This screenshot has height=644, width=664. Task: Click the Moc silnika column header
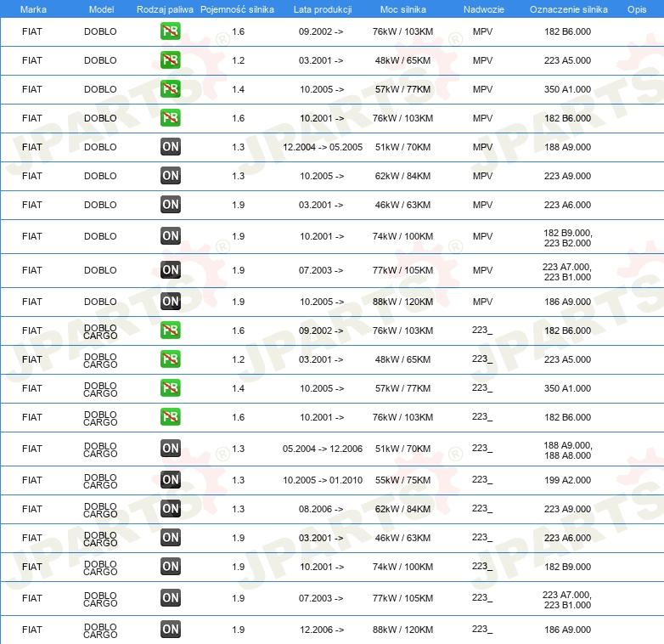click(402, 9)
